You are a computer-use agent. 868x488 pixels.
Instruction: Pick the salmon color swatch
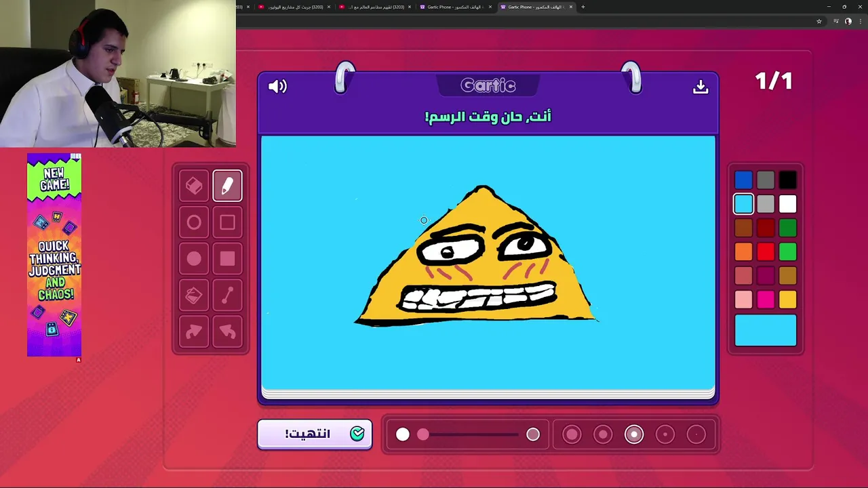743,275
